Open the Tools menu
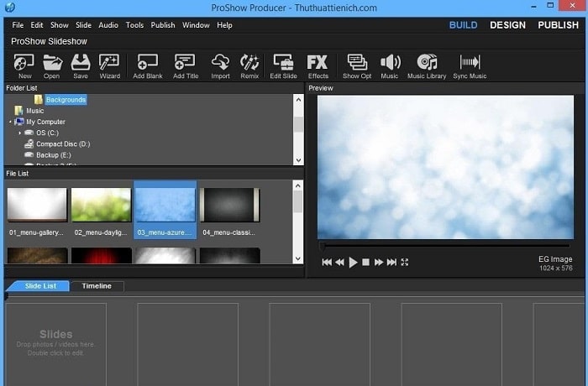Viewport: 588px width, 386px height. [x=134, y=25]
